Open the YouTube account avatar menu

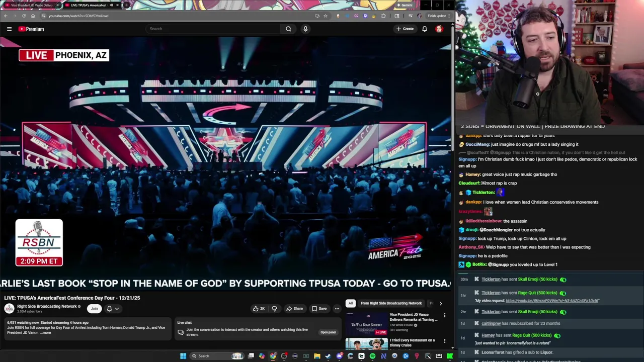(439, 29)
